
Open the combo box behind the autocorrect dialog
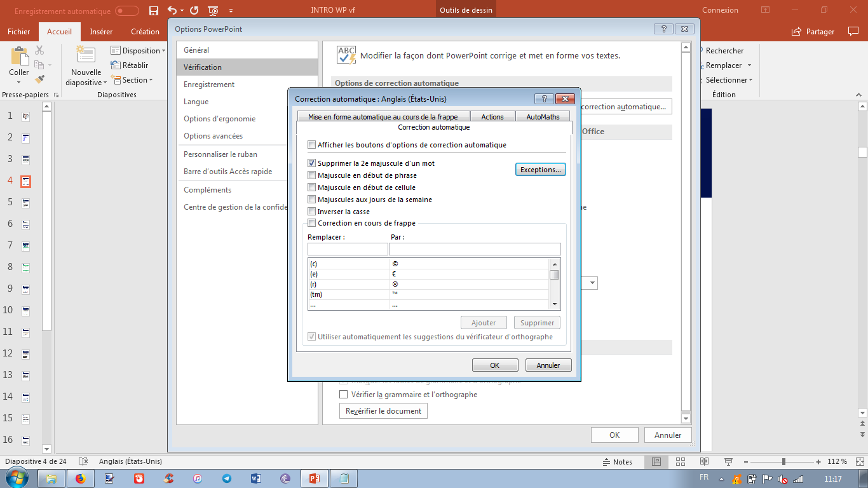(x=592, y=283)
